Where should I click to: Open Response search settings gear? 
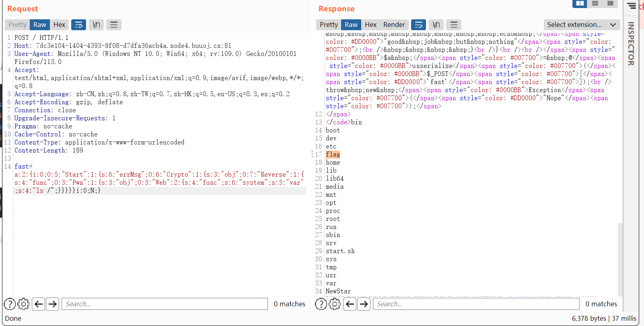coord(335,304)
